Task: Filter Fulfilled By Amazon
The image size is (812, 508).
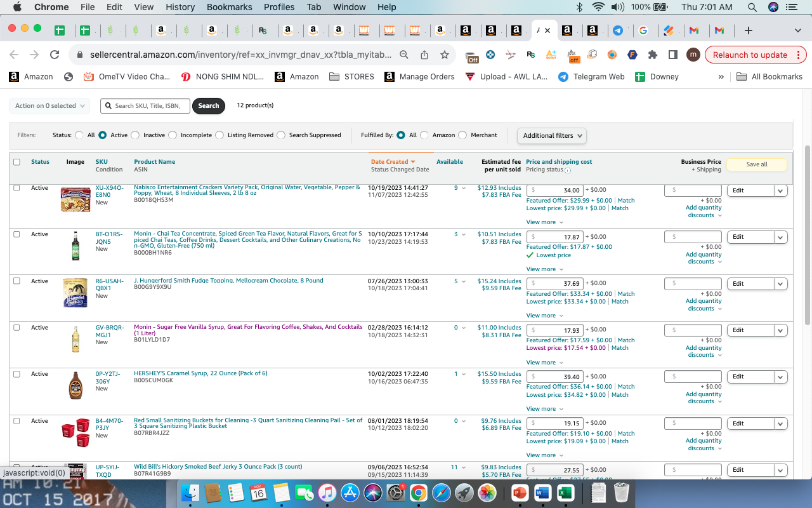Action: 424,135
